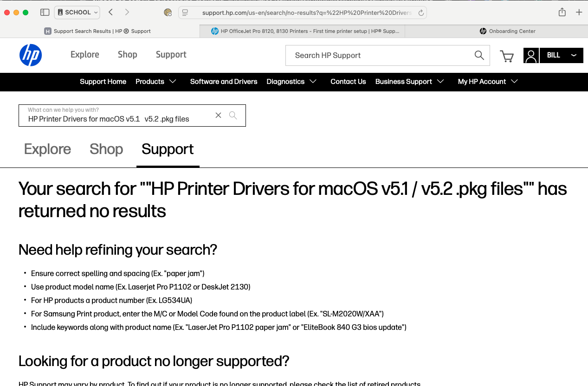The image size is (588, 386).
Task: Click the user account avatar icon
Action: point(531,56)
